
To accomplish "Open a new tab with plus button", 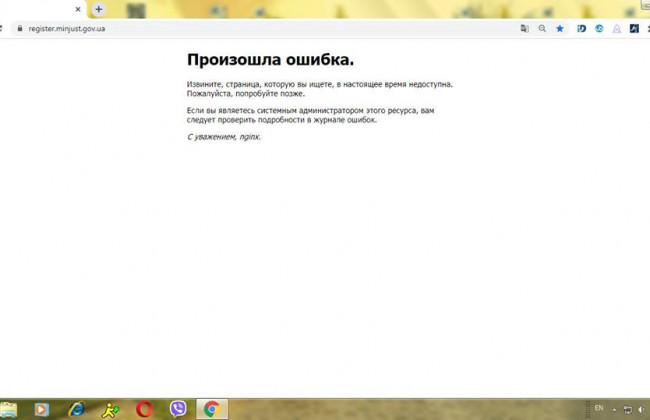I will coord(99,9).
